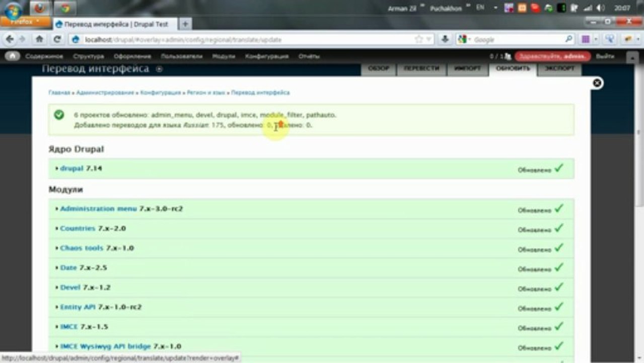Click the purple toolbar extension icon
Viewport: 644px width, 363px height.
(x=586, y=39)
